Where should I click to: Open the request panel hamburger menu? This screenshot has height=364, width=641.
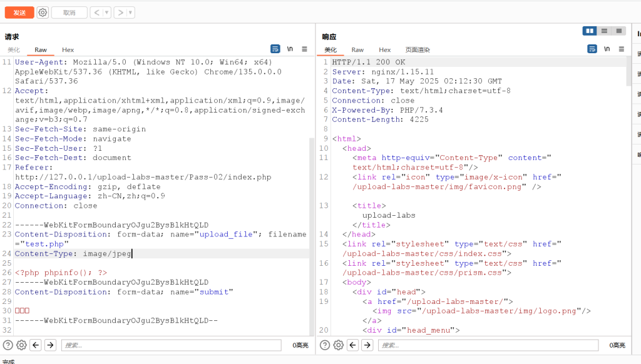(305, 49)
